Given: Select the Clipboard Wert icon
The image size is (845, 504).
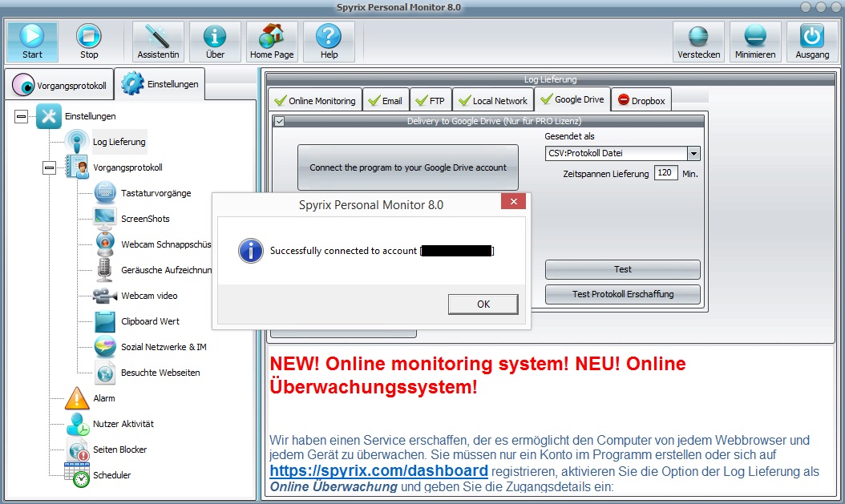Looking at the screenshot, I should point(104,321).
